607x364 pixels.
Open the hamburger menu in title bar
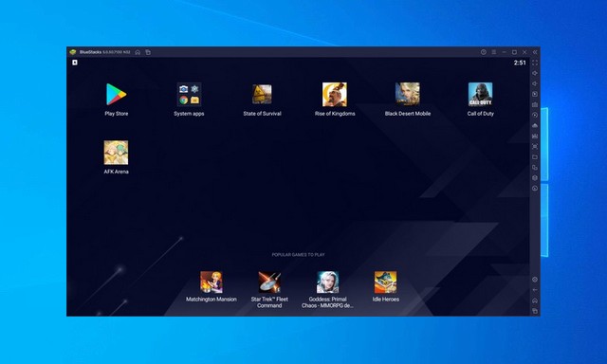[494, 52]
